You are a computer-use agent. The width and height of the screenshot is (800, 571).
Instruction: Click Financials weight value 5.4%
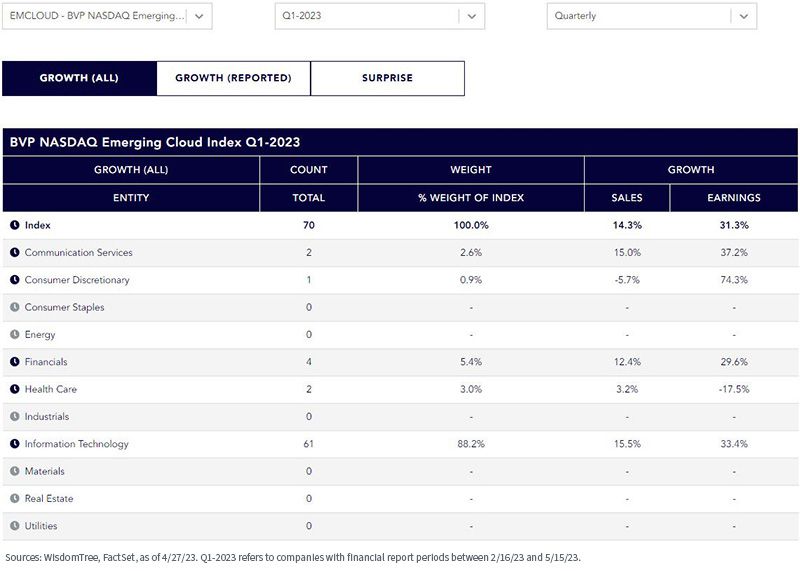pos(471,362)
